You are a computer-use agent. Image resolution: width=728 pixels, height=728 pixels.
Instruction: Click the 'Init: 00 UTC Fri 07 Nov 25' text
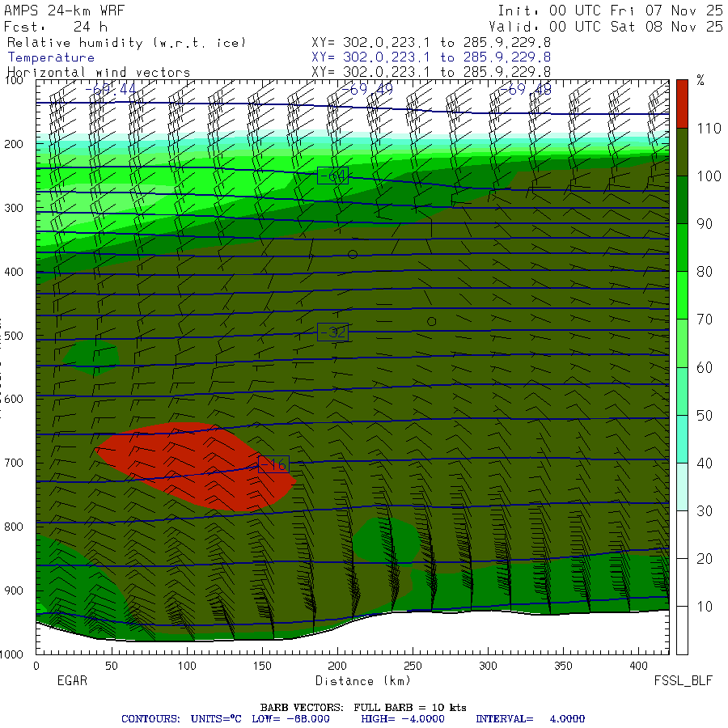(610, 11)
